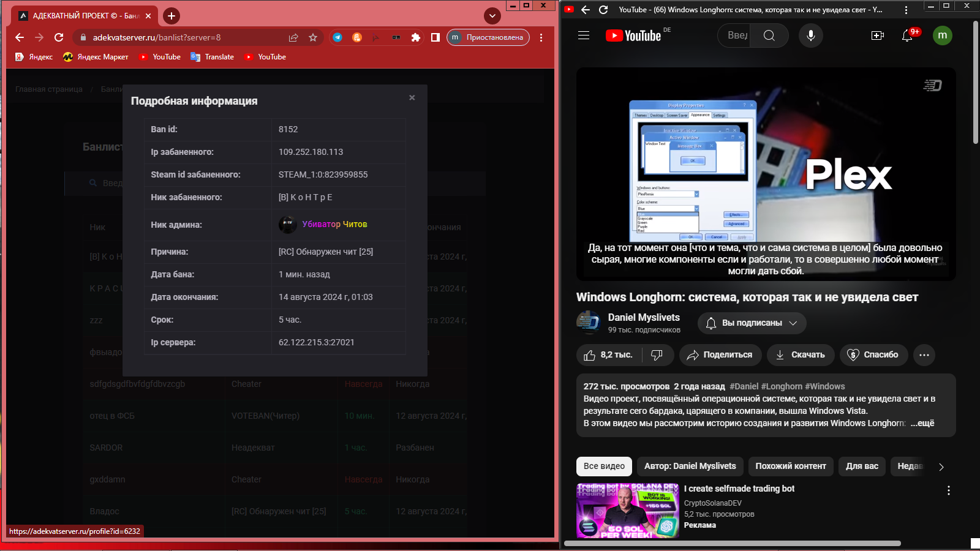Open the Telegram extension icon
980x551 pixels.
coord(337,37)
